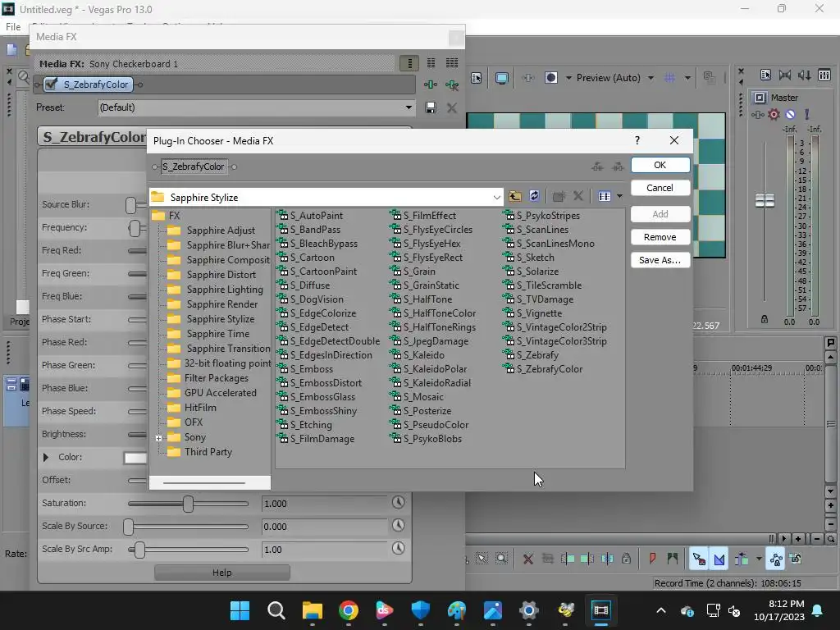Click the Remove Selected Plug-In icon in Media FX
Viewport: 840px width, 630px height.
452,84
